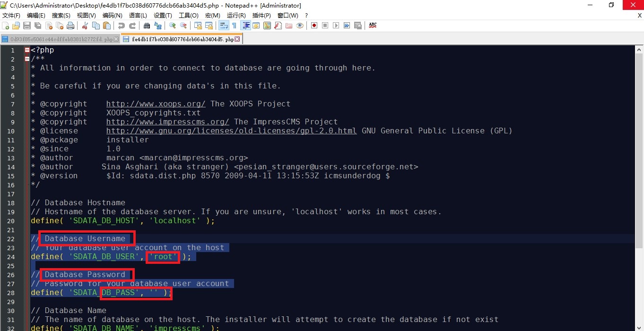Start macro recording with the red dot icon
The image size is (644, 331).
[314, 26]
